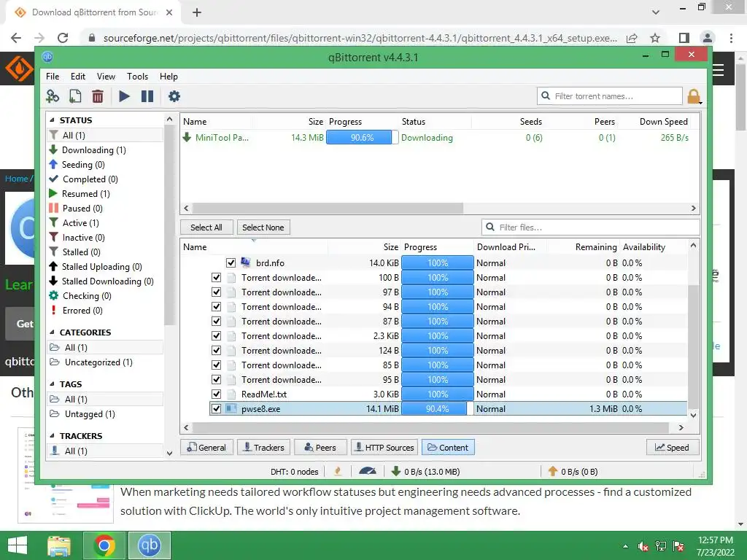The width and height of the screenshot is (747, 560).
Task: Open the Help menu
Action: (x=169, y=76)
